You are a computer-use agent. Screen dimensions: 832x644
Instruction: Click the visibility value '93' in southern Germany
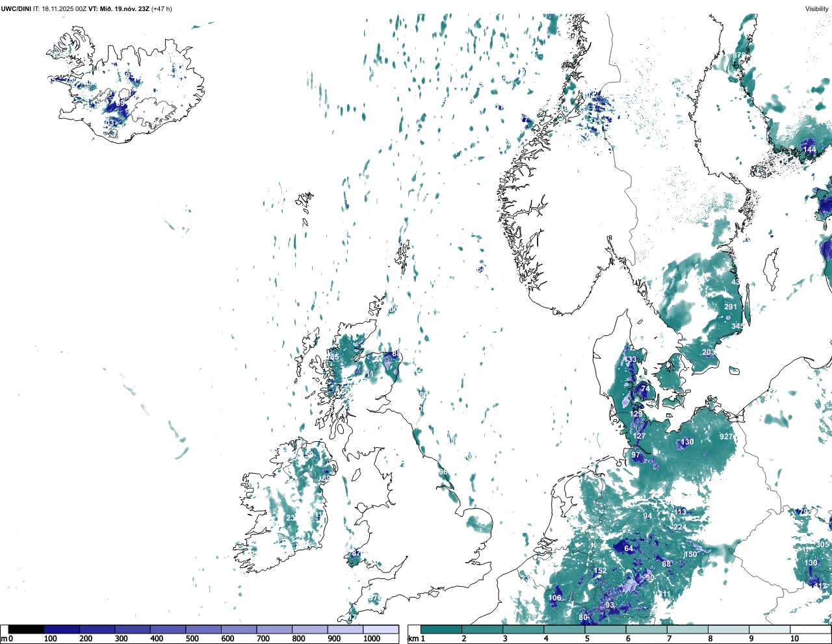point(610,605)
